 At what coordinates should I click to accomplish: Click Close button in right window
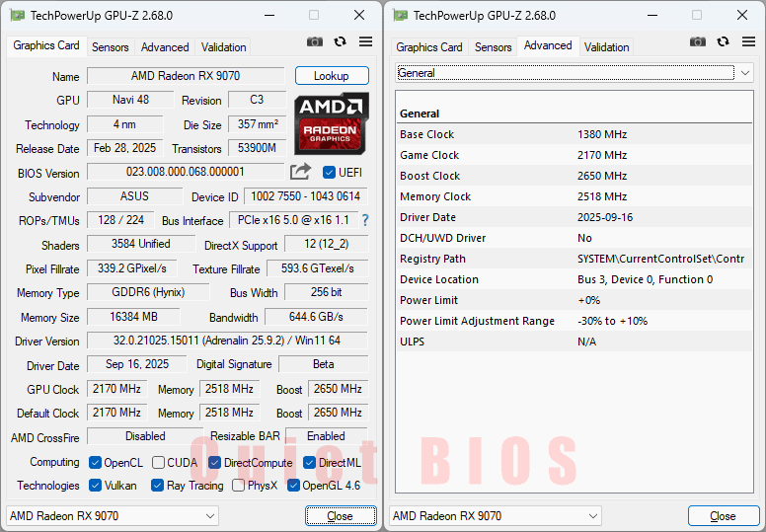pyautogui.click(x=723, y=516)
